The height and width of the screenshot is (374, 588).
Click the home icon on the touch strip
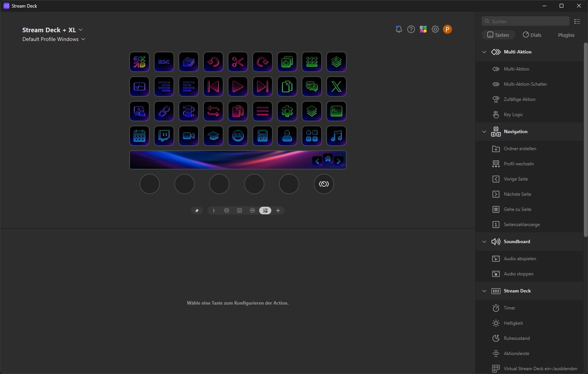coord(328,159)
